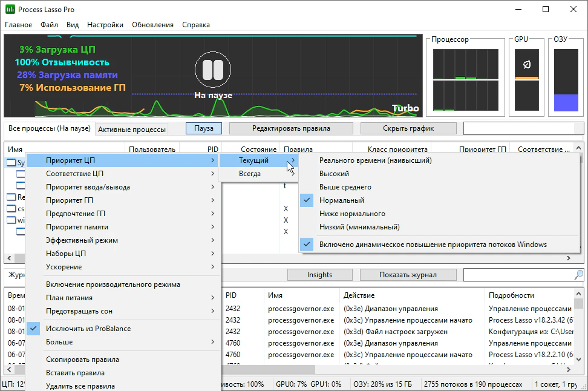
Task: Toggle Исключить из ProBalance option
Action: pos(123,329)
